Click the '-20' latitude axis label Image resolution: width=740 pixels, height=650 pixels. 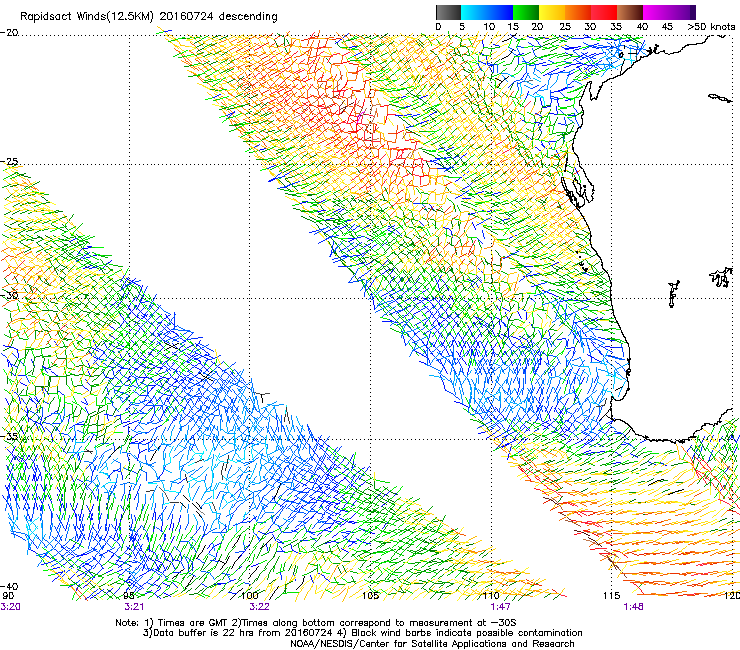pos(9,33)
